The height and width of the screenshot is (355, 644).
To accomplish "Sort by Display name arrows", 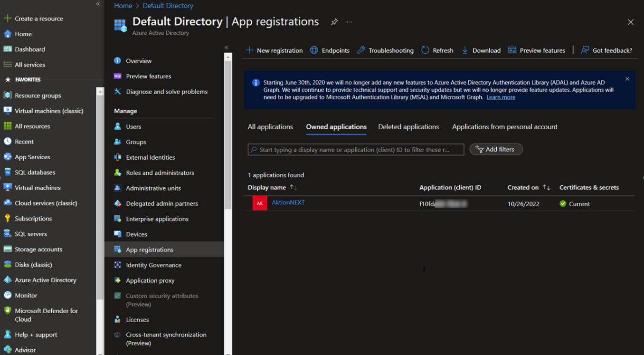I will [294, 187].
